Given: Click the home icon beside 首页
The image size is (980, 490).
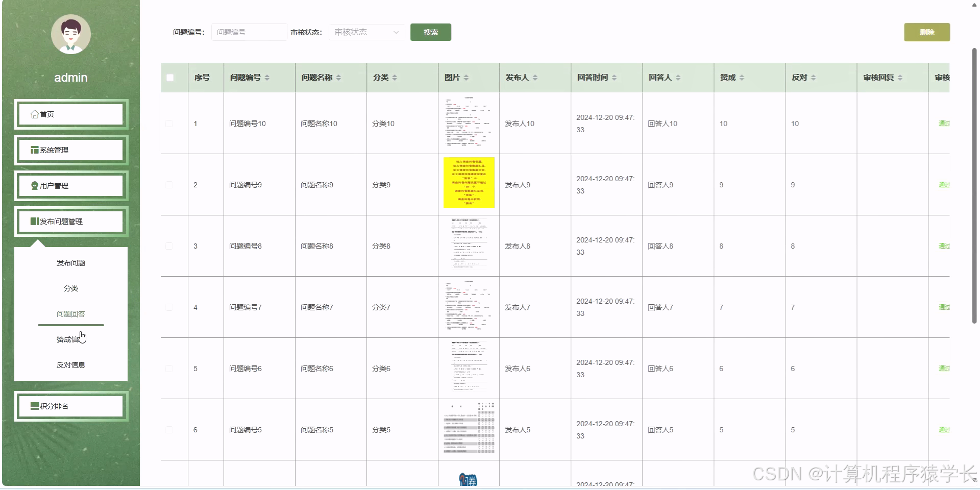Looking at the screenshot, I should (x=35, y=114).
